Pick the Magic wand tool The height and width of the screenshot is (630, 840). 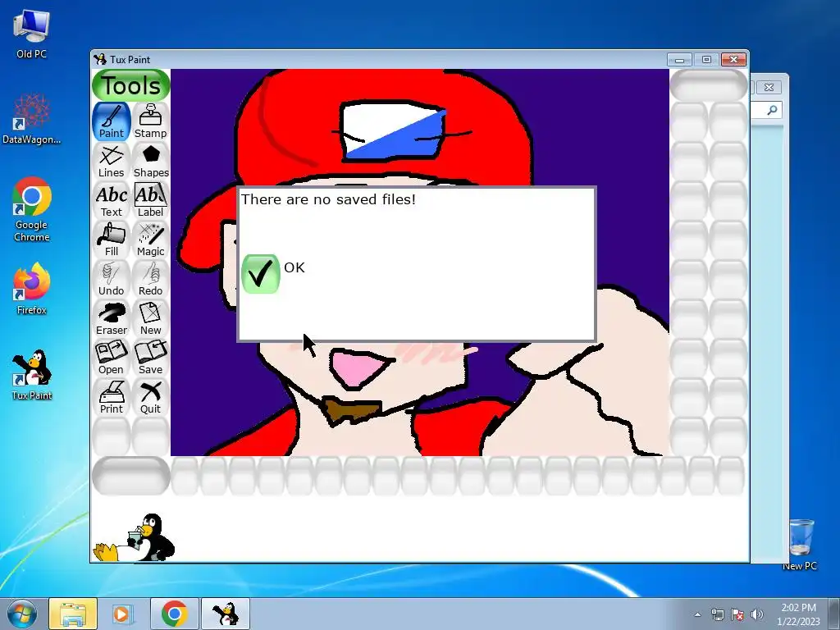tap(151, 240)
